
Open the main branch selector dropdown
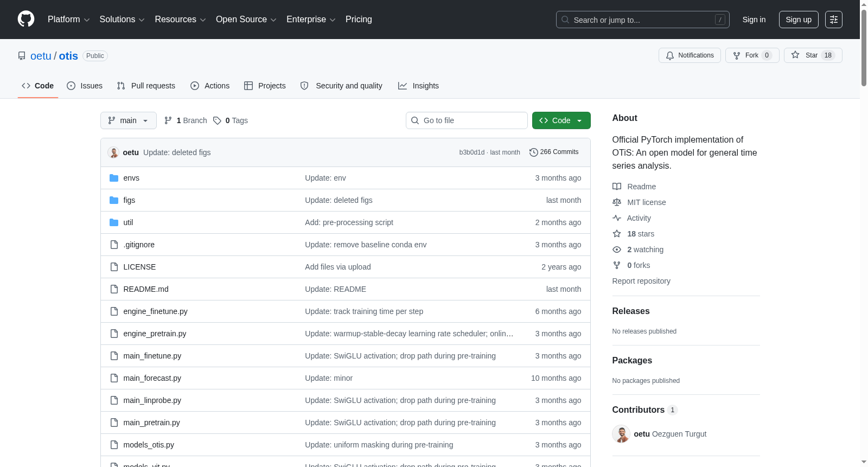(x=129, y=120)
